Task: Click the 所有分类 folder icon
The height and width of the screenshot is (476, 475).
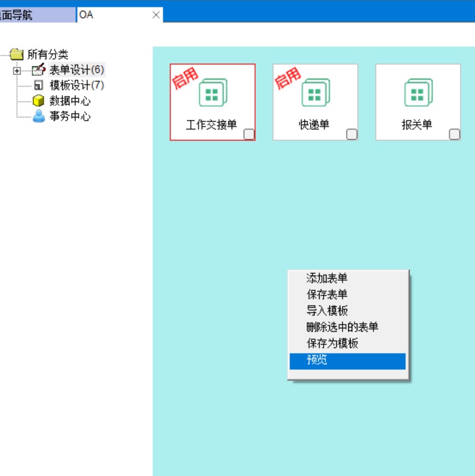Action: [17, 55]
